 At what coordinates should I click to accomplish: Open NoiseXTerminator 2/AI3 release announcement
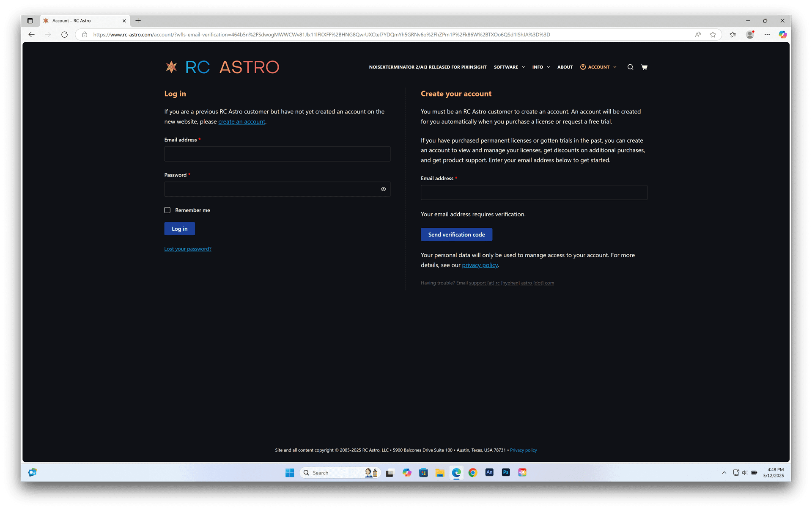[x=428, y=67]
